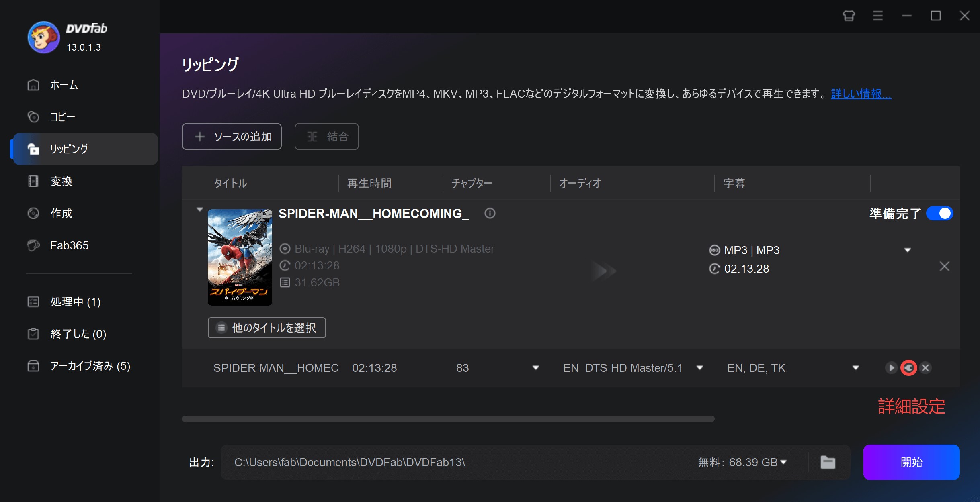The image size is (980, 502).
Task: Maximize the DVDFab window
Action: [936, 16]
